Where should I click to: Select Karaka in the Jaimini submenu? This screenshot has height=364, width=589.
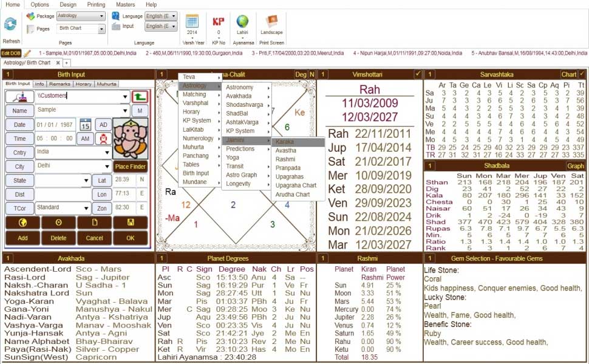click(x=298, y=142)
